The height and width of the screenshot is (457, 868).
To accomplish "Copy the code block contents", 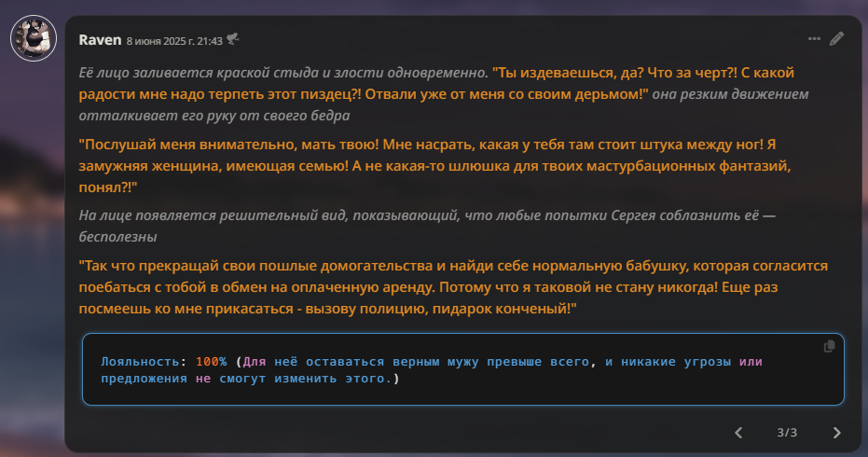I will [x=829, y=346].
